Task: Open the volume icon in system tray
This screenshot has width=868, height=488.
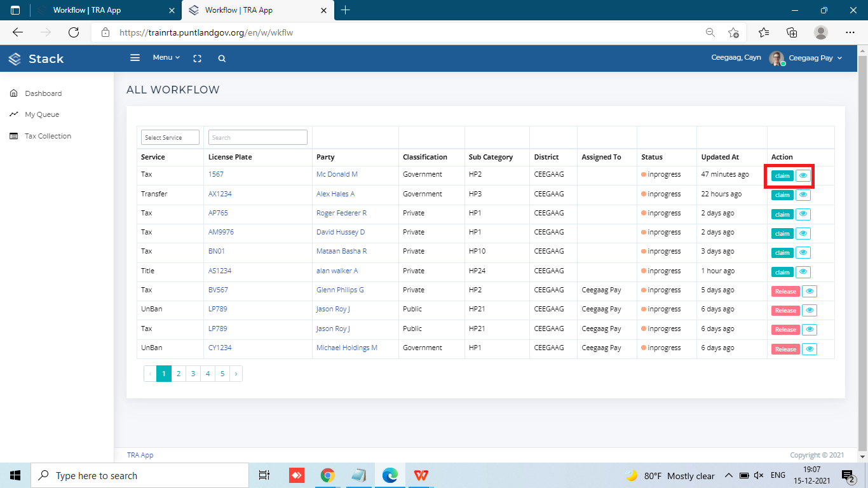Action: click(759, 475)
